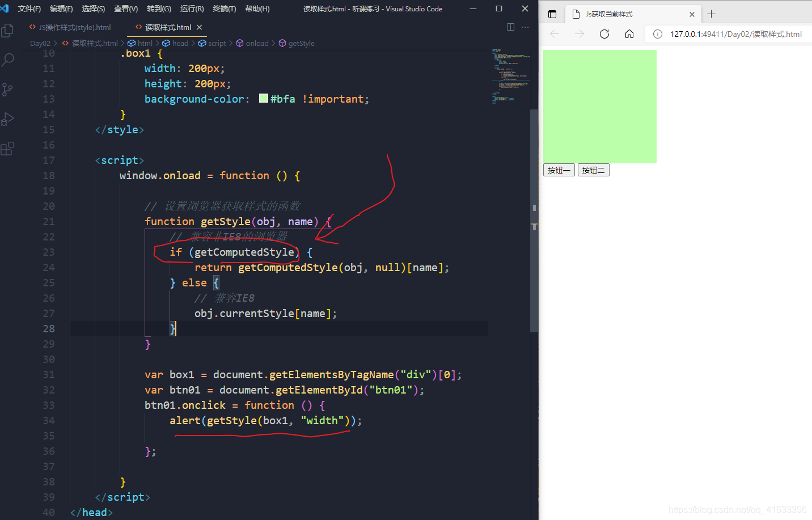Click the VS Code logo icon

(x=5, y=9)
